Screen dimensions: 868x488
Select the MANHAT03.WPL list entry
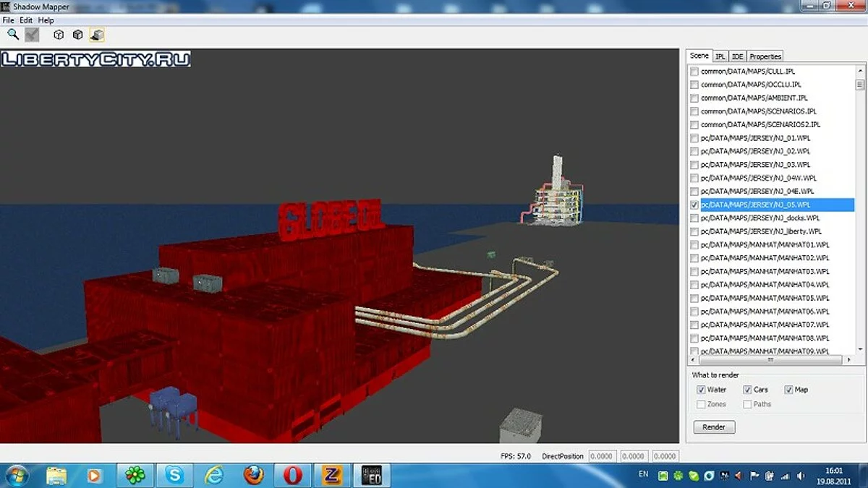click(x=765, y=271)
